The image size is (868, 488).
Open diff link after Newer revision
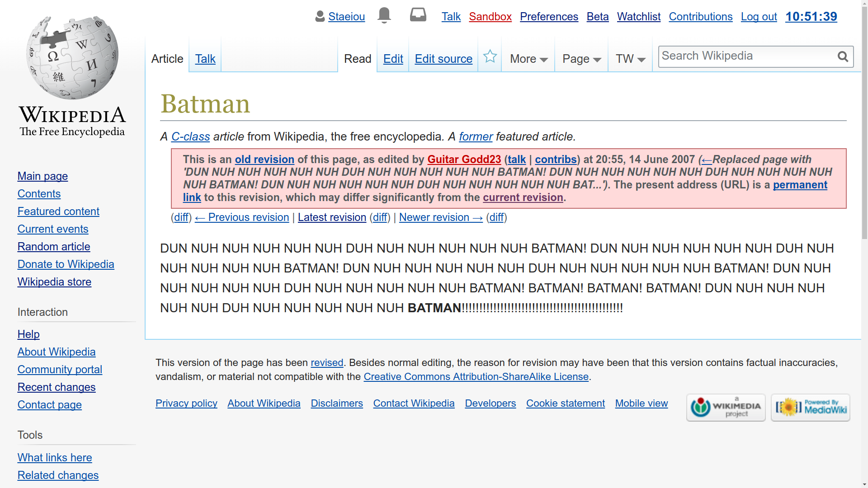[496, 217]
